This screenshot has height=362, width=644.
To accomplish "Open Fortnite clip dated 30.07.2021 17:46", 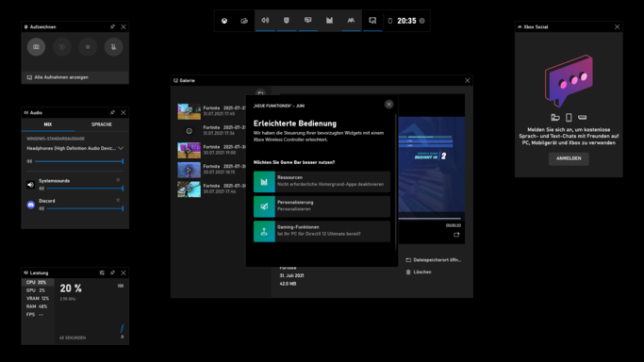I will (211, 189).
